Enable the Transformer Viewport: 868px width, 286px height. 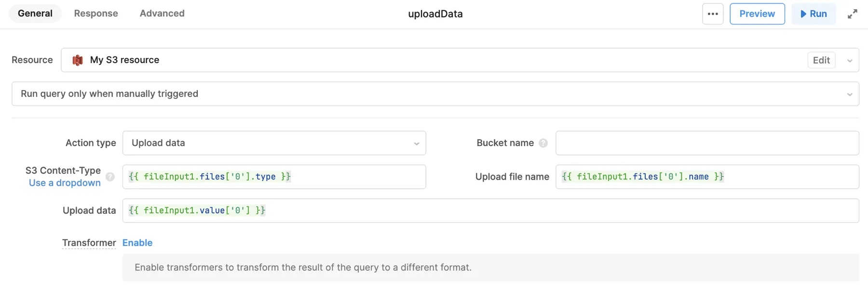coord(137,243)
